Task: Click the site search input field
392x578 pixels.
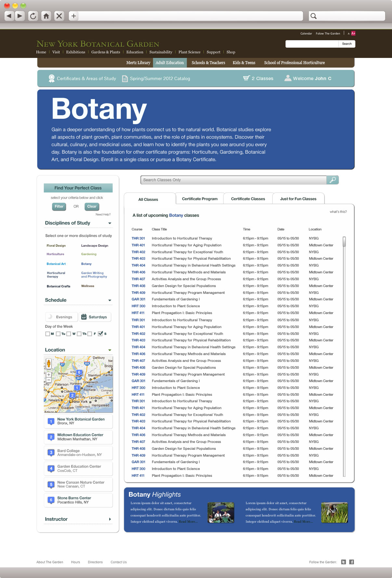Action: coord(312,44)
